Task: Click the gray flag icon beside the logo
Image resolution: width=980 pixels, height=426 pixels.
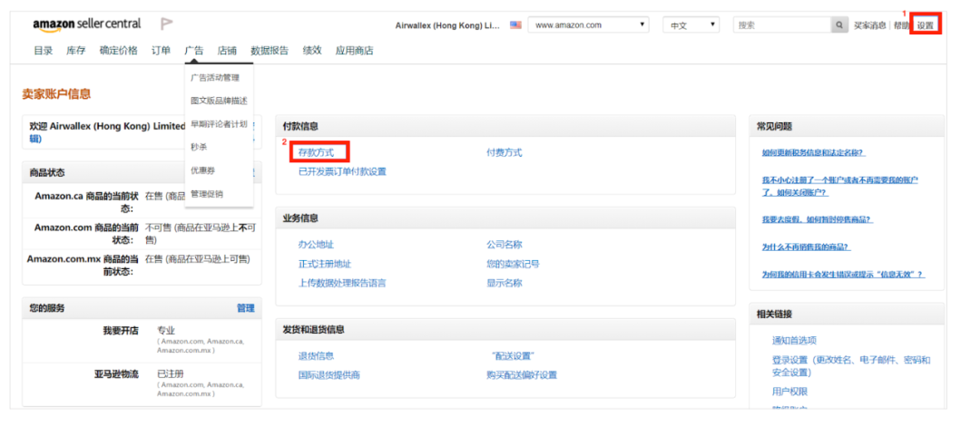Action: coord(167,24)
